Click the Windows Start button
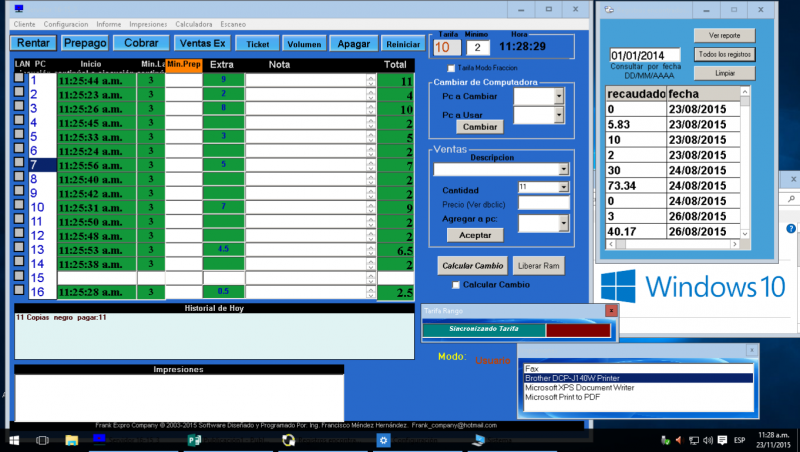800x452 pixels. tap(14, 440)
